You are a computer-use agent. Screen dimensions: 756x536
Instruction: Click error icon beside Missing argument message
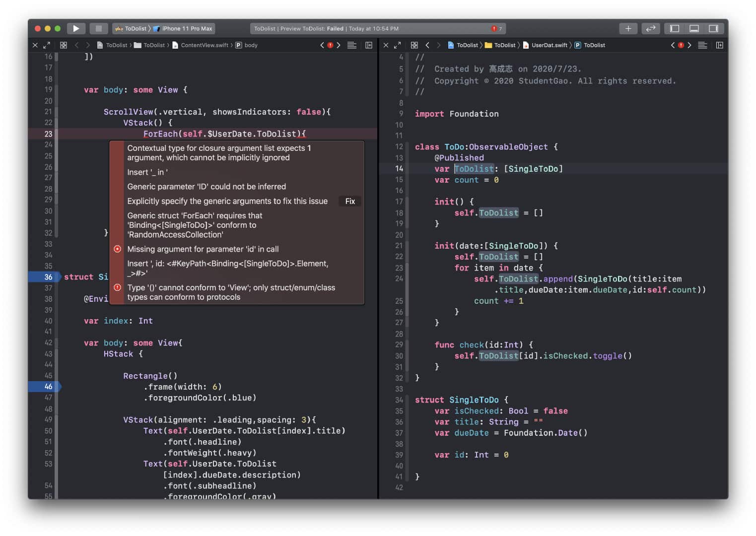pos(118,249)
